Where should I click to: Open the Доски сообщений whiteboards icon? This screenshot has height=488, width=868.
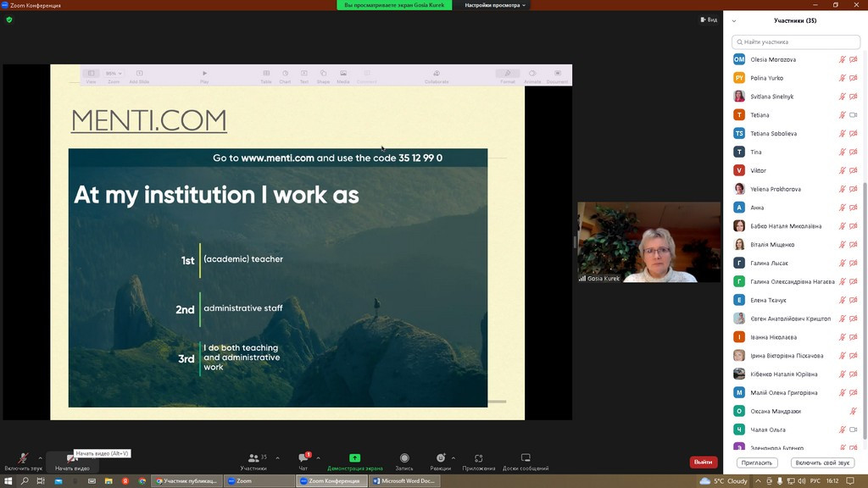pyautogui.click(x=526, y=458)
